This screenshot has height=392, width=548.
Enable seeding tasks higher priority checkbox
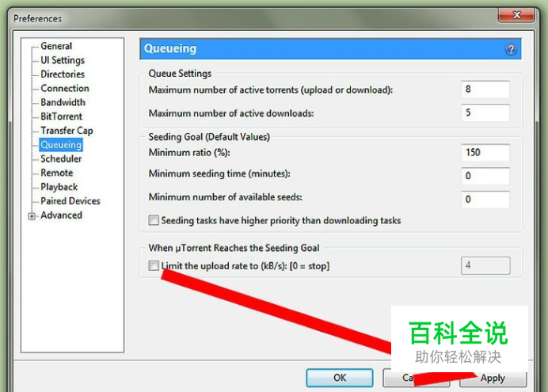154,220
